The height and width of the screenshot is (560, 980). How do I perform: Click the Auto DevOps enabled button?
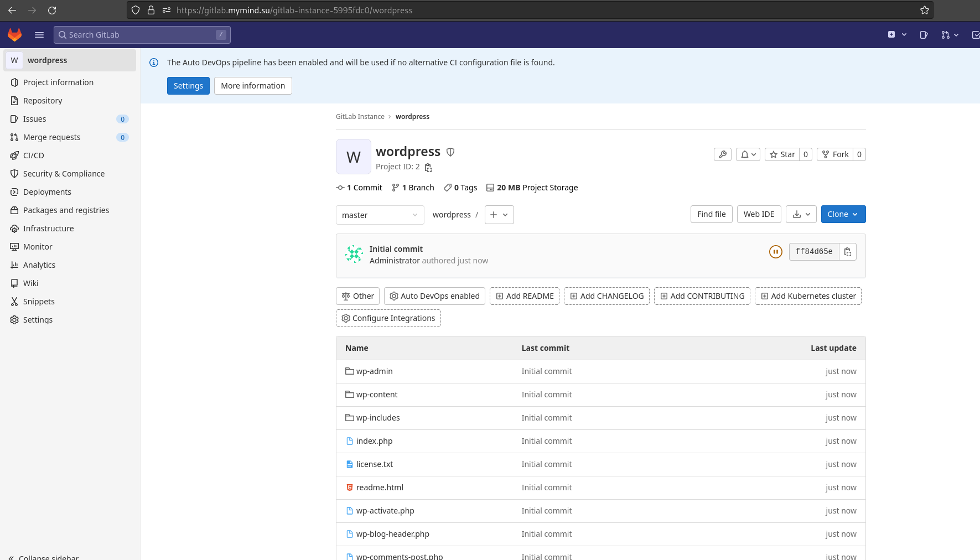click(434, 296)
